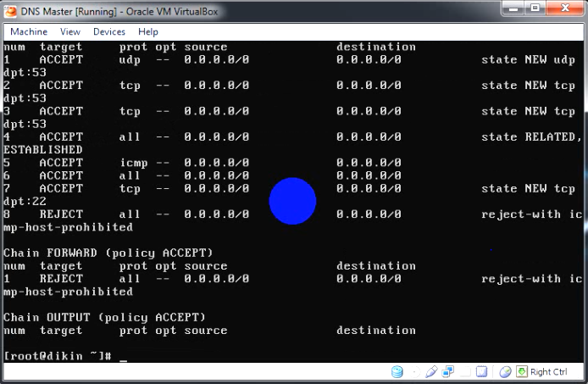Click the CPU virtualization chip status icon
Screen dimensions: 588x384
pos(481,371)
